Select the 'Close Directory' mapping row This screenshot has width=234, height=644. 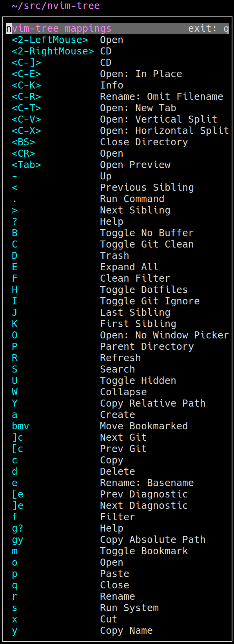[x=118, y=142]
